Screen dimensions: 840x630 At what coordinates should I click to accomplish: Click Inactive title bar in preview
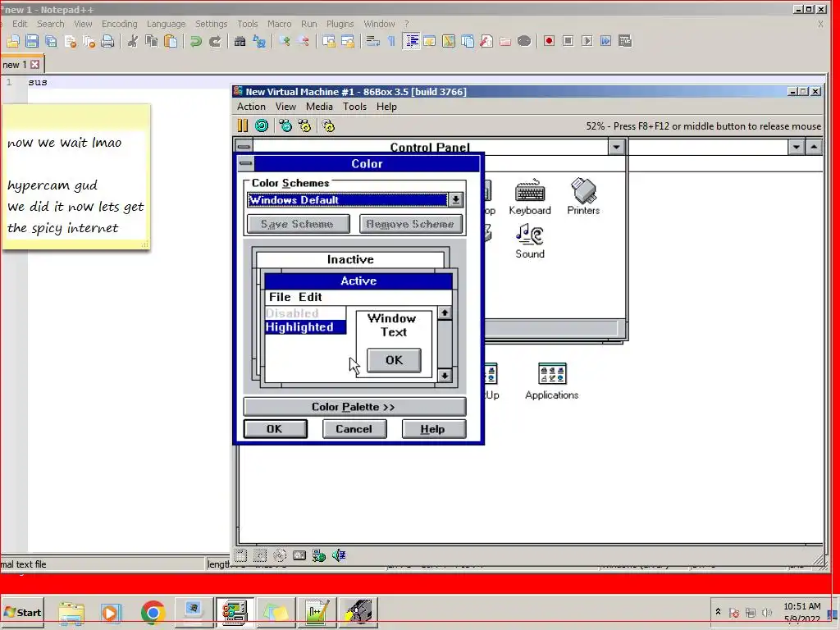[350, 260]
